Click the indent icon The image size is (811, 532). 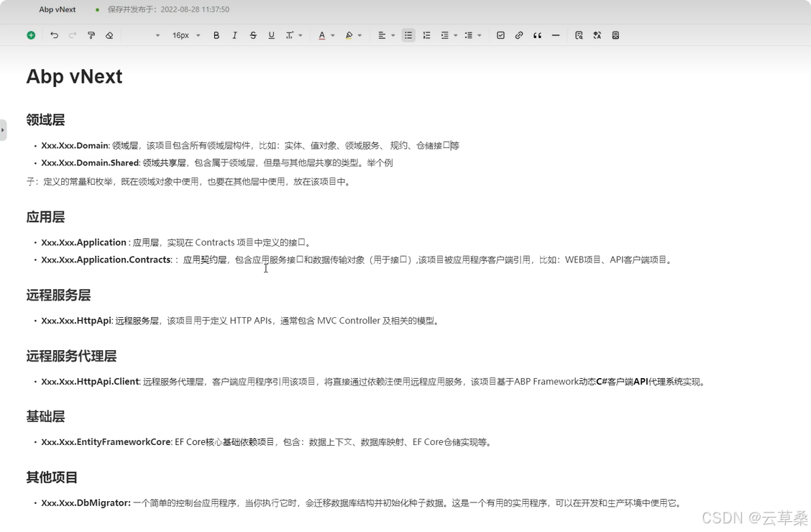tap(445, 35)
